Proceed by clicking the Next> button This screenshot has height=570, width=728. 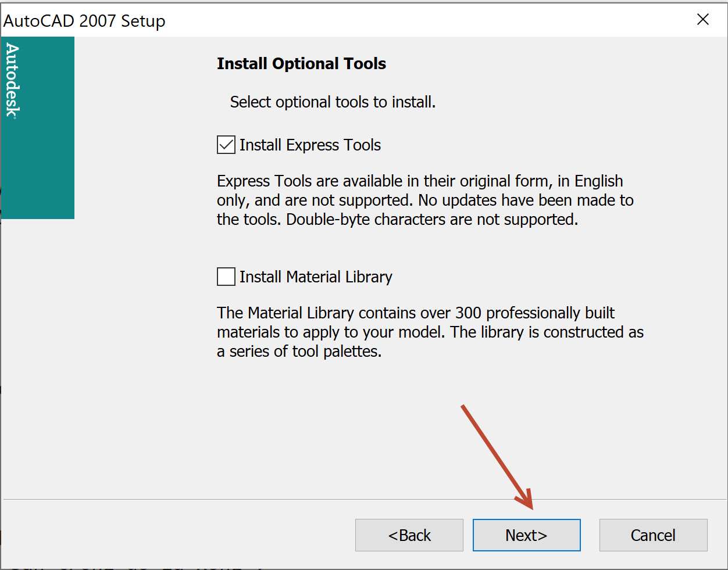pos(526,535)
